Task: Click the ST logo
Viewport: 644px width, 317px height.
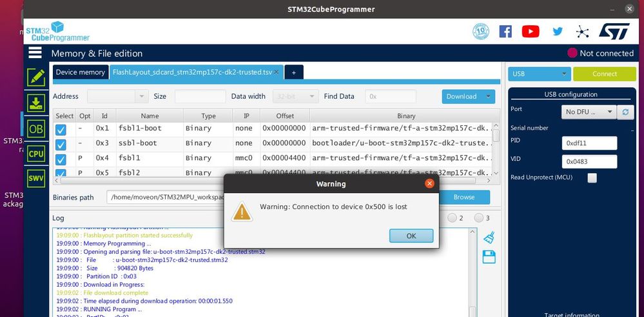Action: [614, 31]
